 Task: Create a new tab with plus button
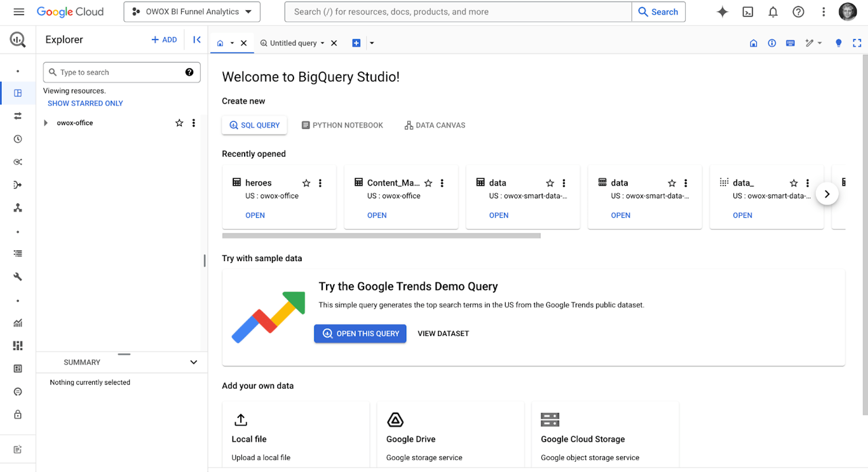pyautogui.click(x=356, y=43)
